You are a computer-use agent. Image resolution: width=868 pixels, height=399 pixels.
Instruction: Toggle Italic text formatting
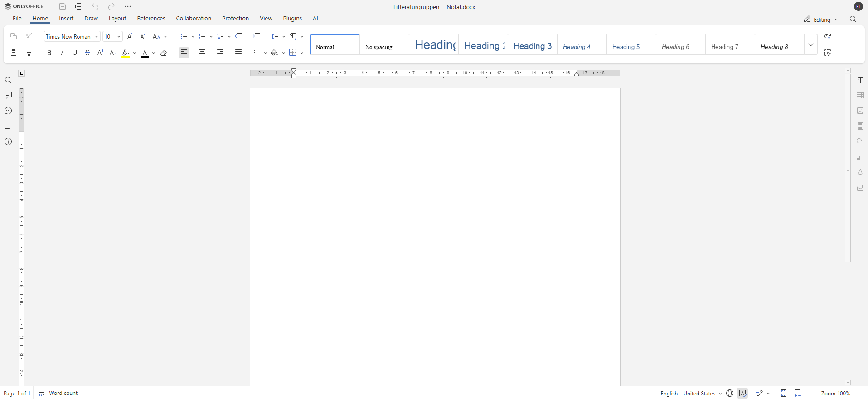pos(62,53)
